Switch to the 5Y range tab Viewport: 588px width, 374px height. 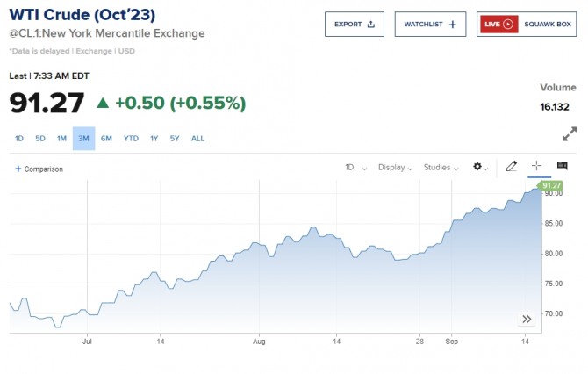[x=175, y=139]
